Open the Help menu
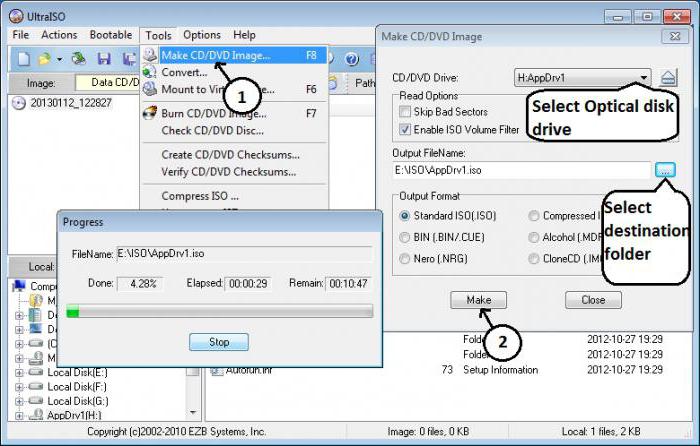 pyautogui.click(x=244, y=35)
